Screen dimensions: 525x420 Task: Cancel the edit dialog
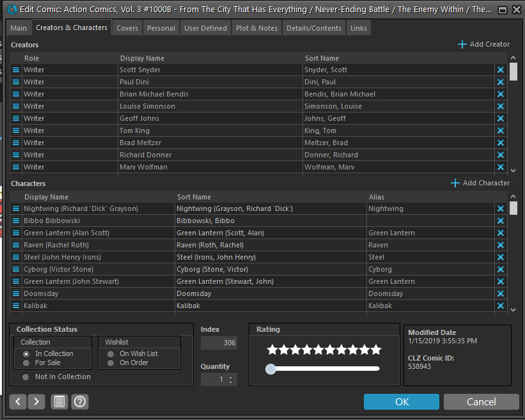pos(481,401)
